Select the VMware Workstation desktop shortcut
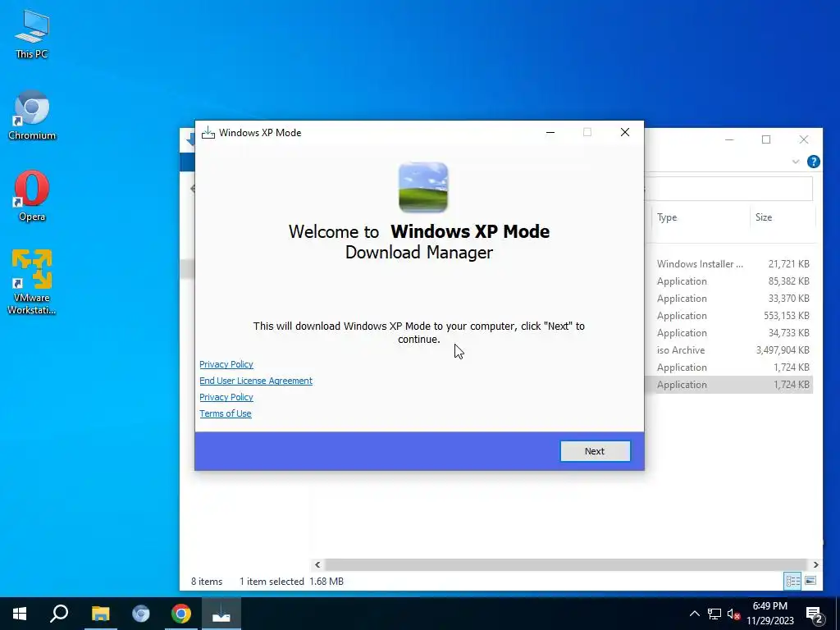The width and height of the screenshot is (840, 630). pos(32,281)
